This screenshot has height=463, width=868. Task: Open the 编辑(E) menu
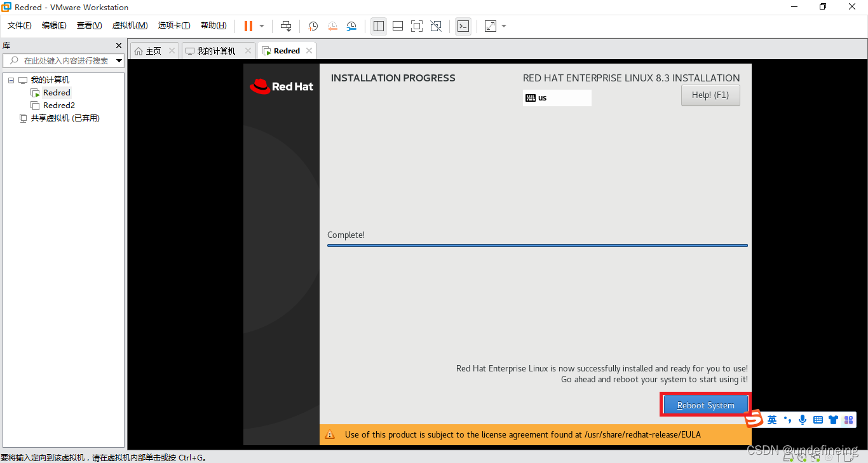54,25
